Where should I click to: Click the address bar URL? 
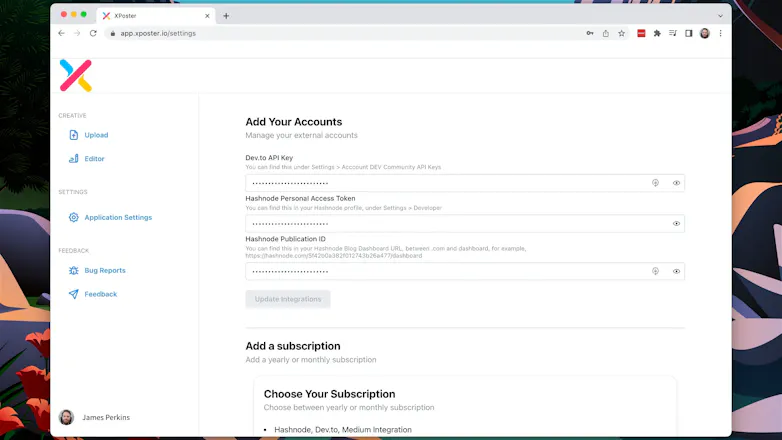(158, 33)
